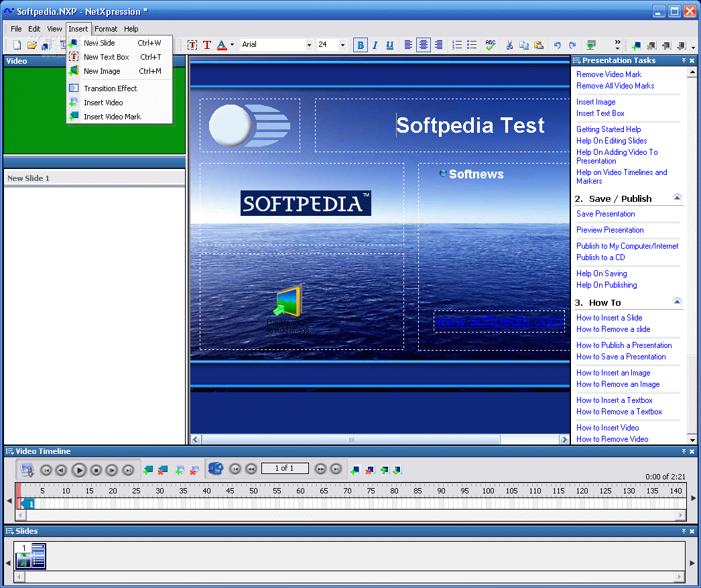Viewport: 701px width, 588px height.
Task: Expand the toolbar overflow chevron
Action: tap(617, 45)
